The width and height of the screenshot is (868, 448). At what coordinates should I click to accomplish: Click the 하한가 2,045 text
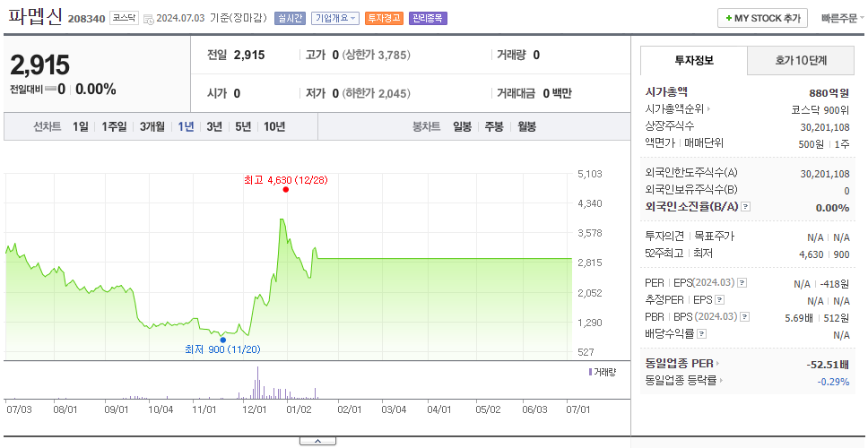(377, 93)
